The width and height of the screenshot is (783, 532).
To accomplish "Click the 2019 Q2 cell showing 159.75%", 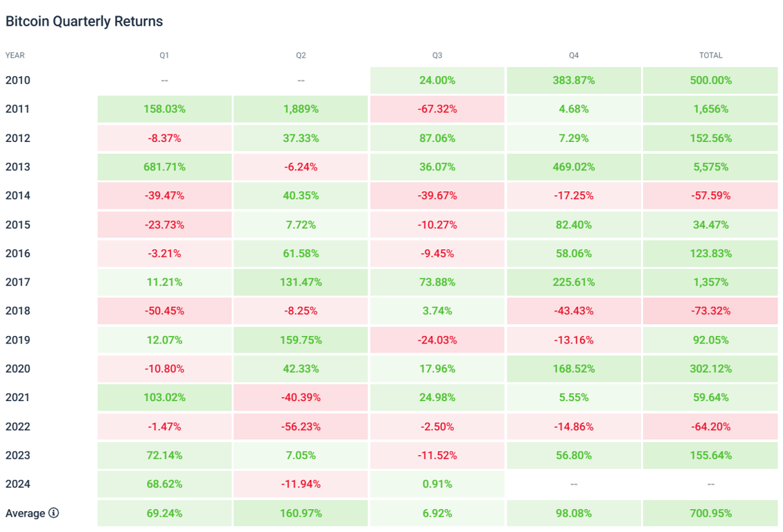I will 301,340.
